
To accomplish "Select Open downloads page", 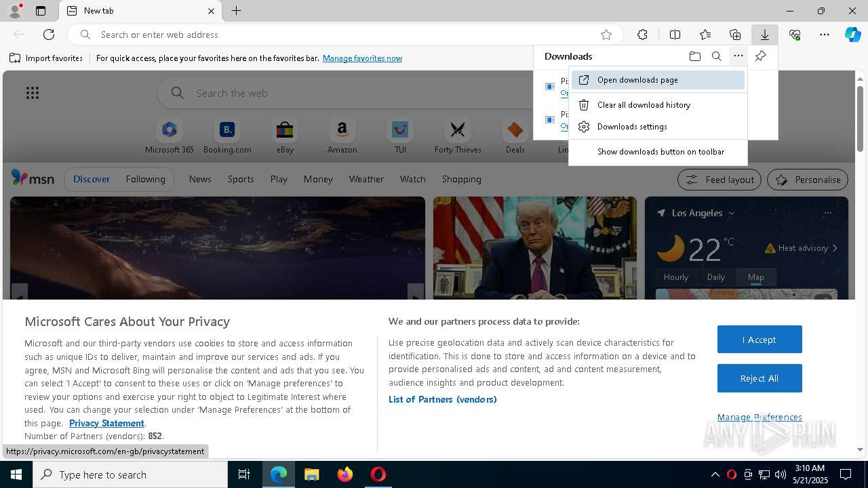I will [658, 80].
